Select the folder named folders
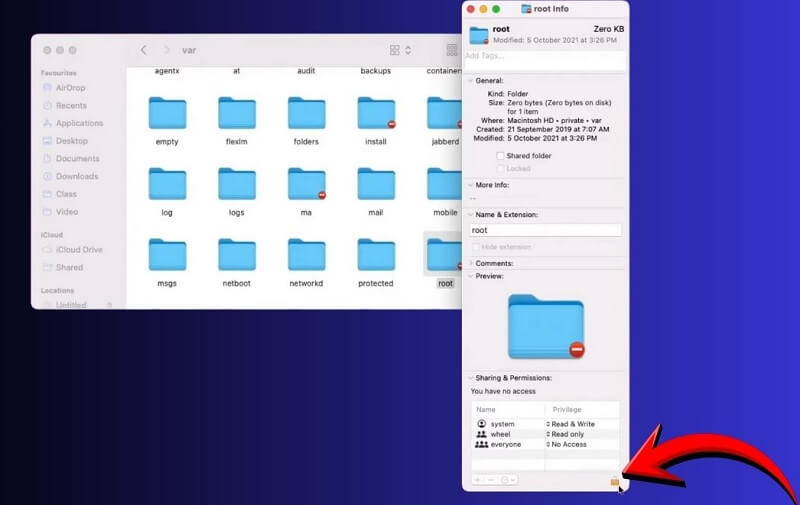This screenshot has height=505, width=800. coord(306,113)
